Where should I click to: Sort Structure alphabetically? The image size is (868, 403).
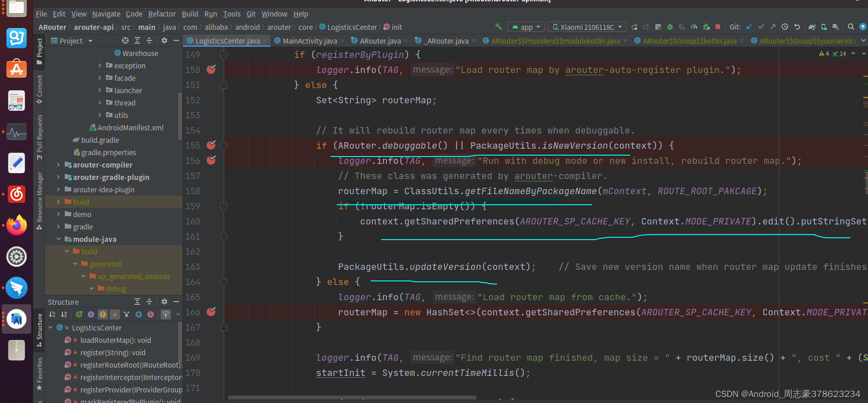coord(64,314)
